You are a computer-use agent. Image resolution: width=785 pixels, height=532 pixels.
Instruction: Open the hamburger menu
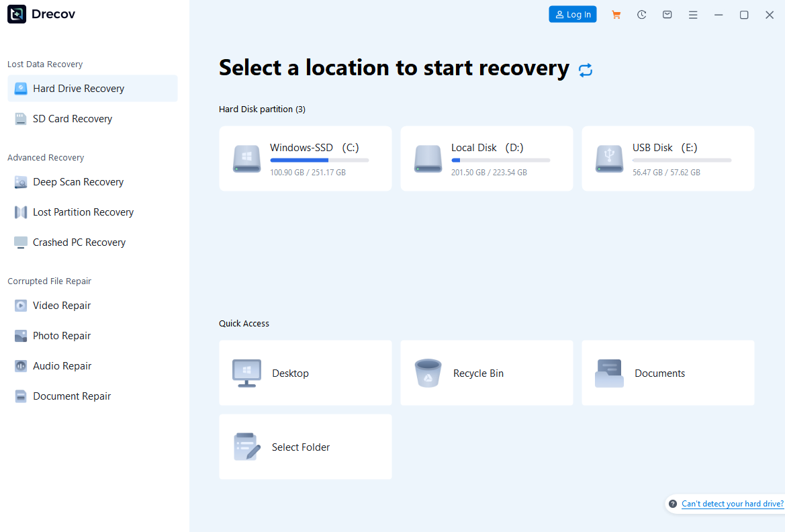(693, 14)
